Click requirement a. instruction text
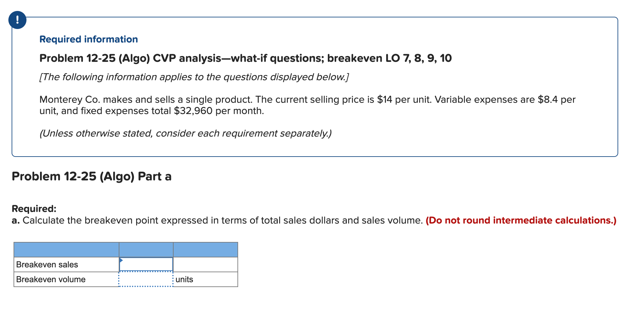This screenshot has width=644, height=317. 216,220
